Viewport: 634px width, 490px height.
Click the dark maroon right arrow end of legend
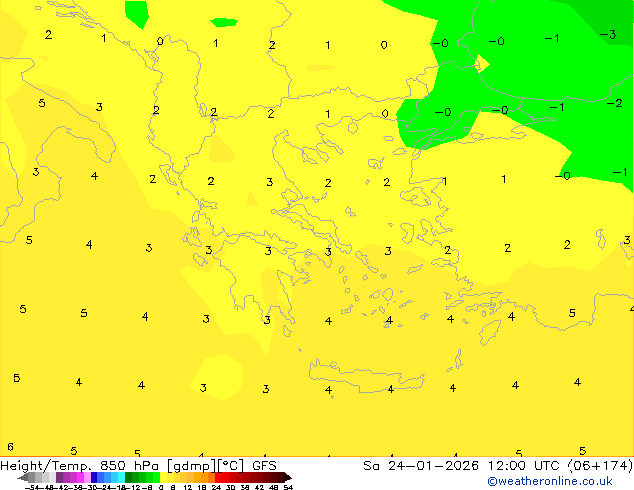click(x=288, y=478)
